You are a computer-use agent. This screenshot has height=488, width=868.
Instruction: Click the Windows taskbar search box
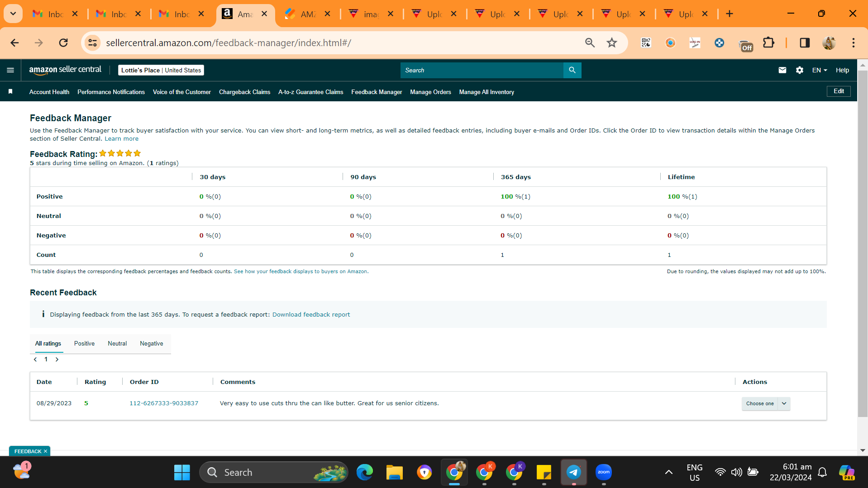coord(274,473)
